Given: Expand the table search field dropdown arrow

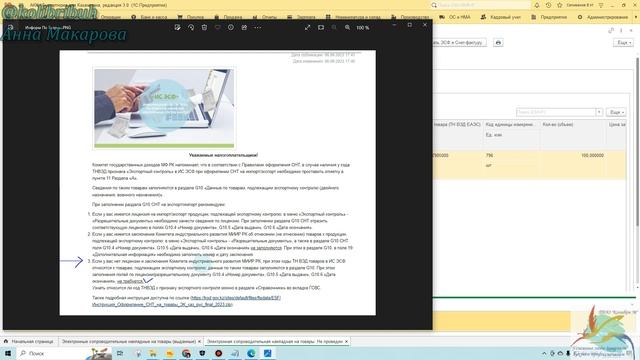Looking at the screenshot, I should pos(599,112).
